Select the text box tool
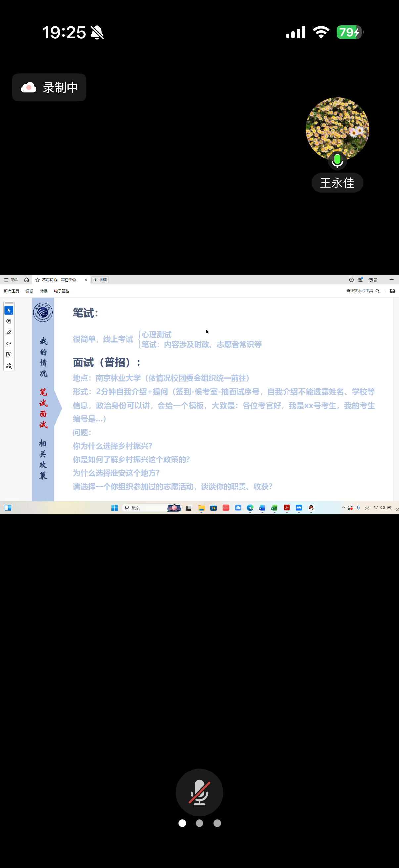The image size is (399, 868). pyautogui.click(x=9, y=355)
